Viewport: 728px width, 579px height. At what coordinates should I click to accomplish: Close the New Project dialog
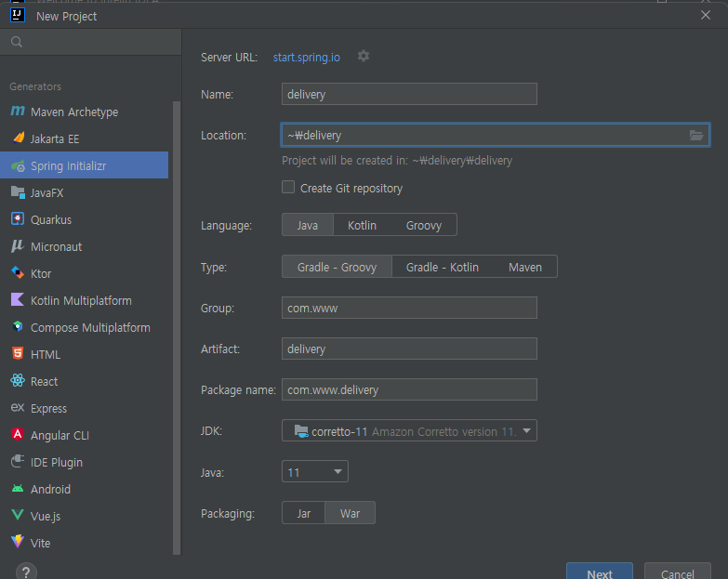point(706,15)
